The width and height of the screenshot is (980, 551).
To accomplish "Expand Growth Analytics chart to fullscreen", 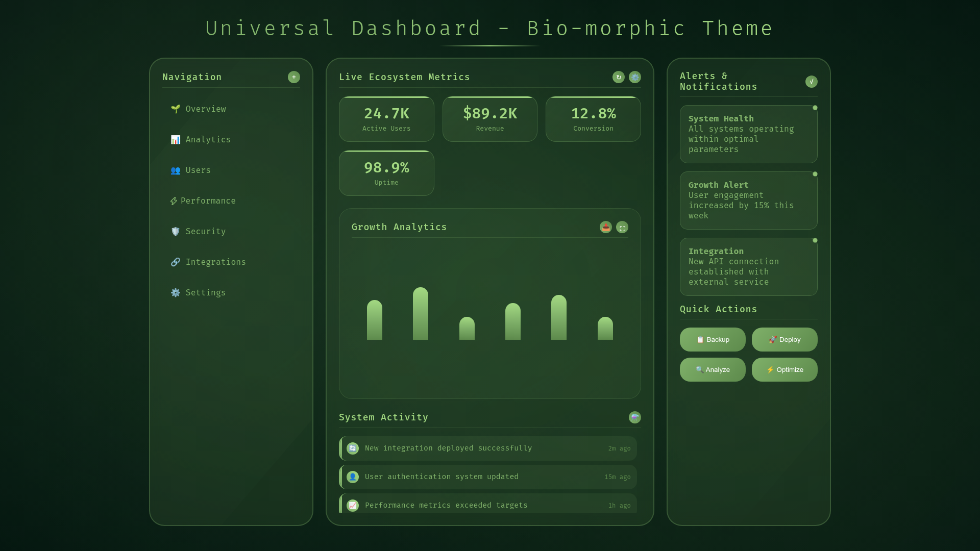I will [622, 228].
